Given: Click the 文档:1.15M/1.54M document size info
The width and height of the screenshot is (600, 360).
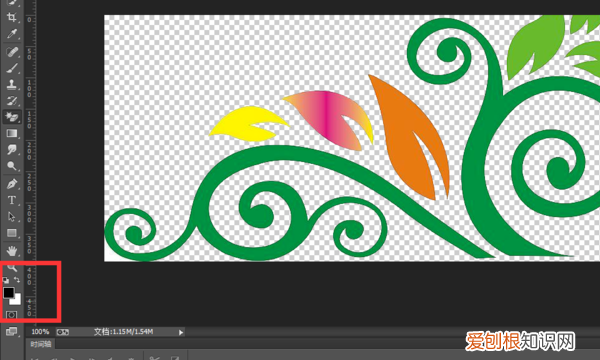Looking at the screenshot, I should [124, 332].
